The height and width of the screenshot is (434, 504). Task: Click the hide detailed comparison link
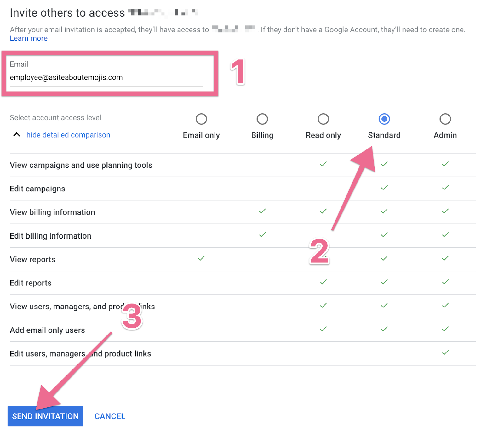pyautogui.click(x=68, y=135)
